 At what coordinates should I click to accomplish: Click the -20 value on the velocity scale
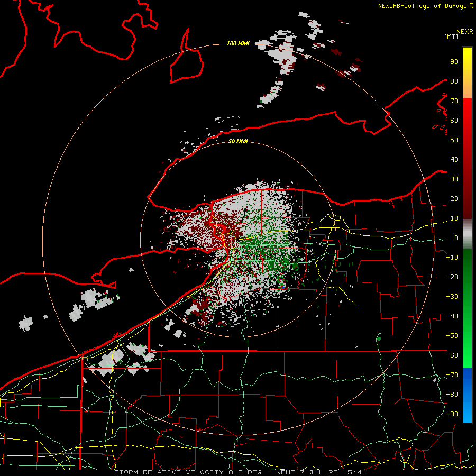click(452, 277)
